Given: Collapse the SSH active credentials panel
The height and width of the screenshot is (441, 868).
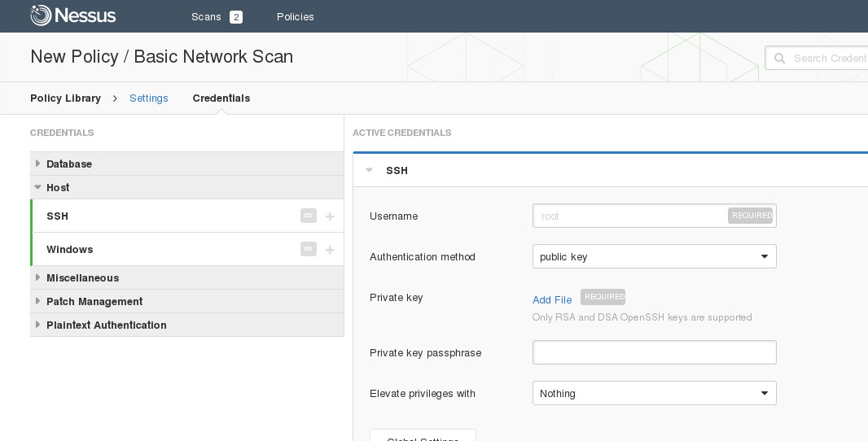Looking at the screenshot, I should [x=370, y=170].
